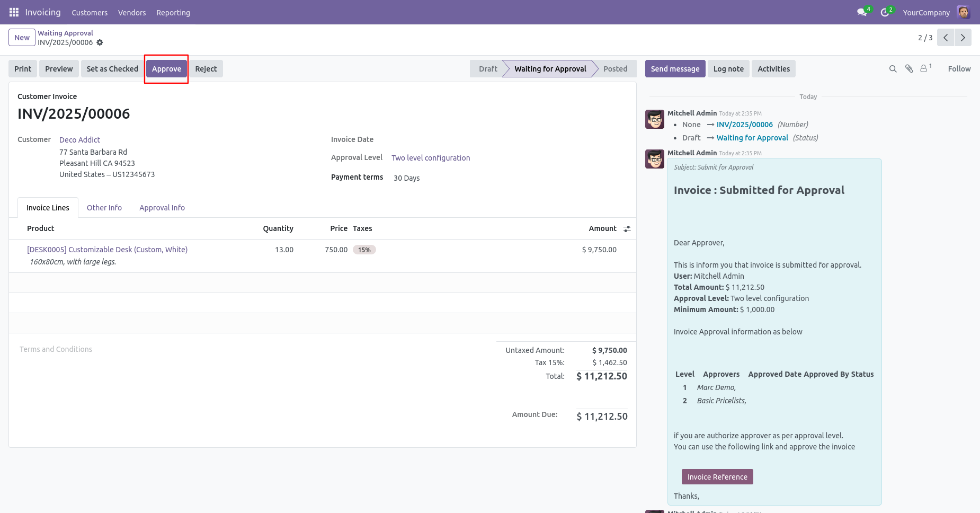Click the line amount $ 9,750.00
The height and width of the screenshot is (513, 980).
599,250
